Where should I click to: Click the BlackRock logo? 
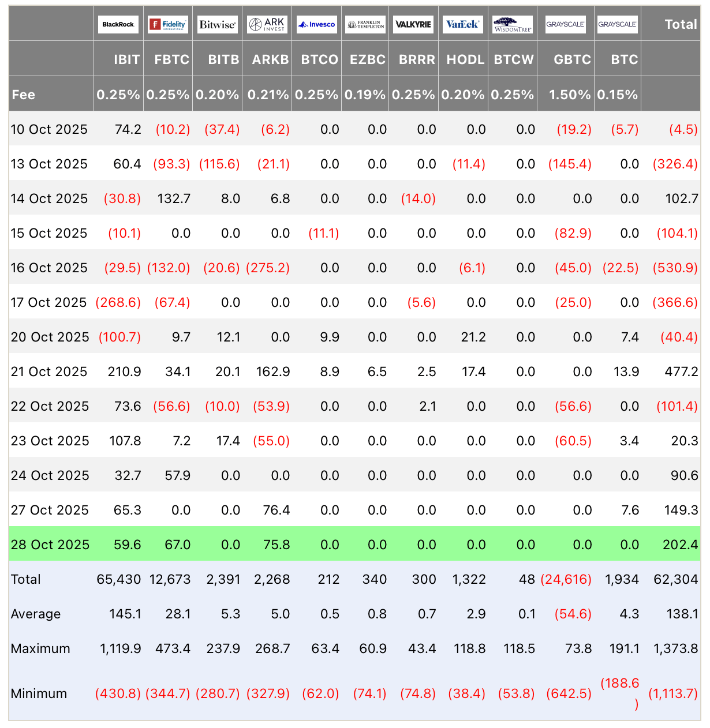coord(118,24)
